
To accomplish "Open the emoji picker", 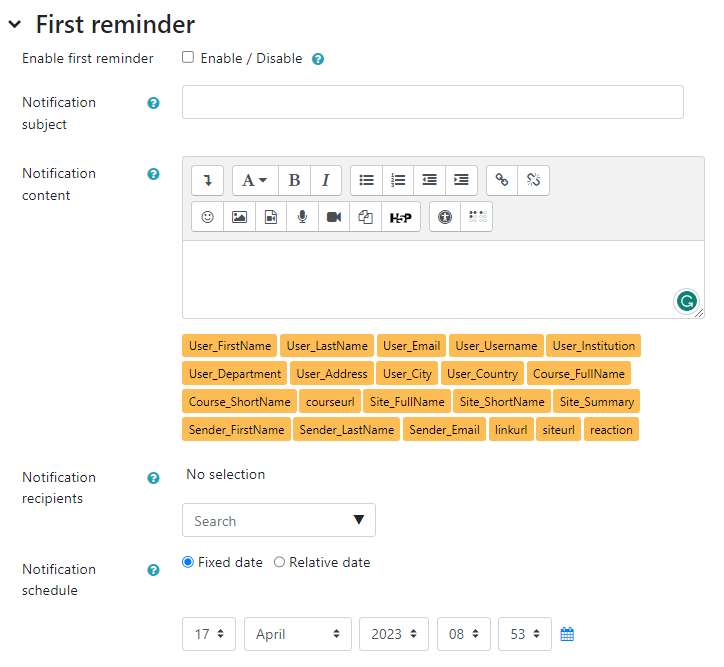I will pos(207,216).
